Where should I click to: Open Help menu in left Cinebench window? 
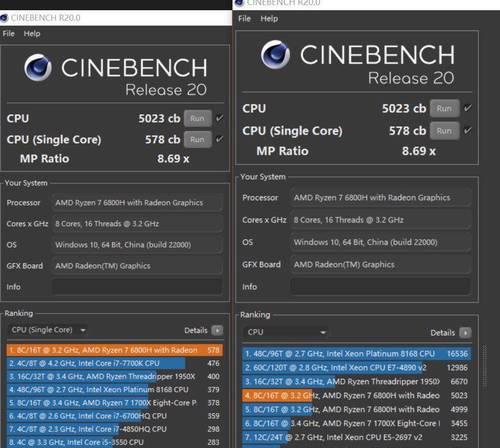point(32,34)
